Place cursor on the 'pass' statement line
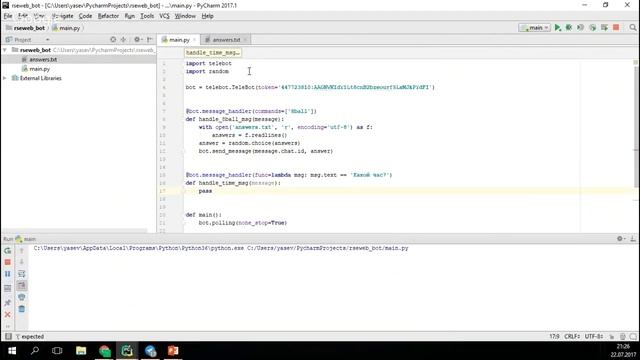Viewport: 640px width, 360px height. click(205, 191)
